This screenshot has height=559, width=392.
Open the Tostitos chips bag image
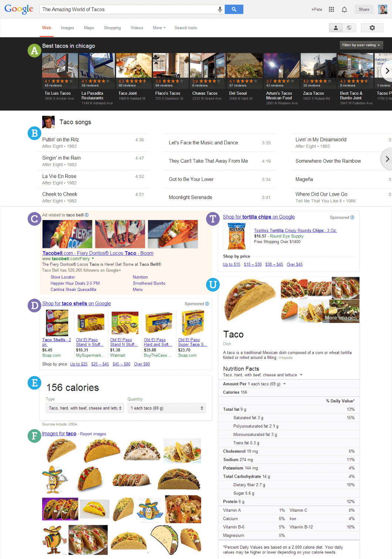pos(236,236)
